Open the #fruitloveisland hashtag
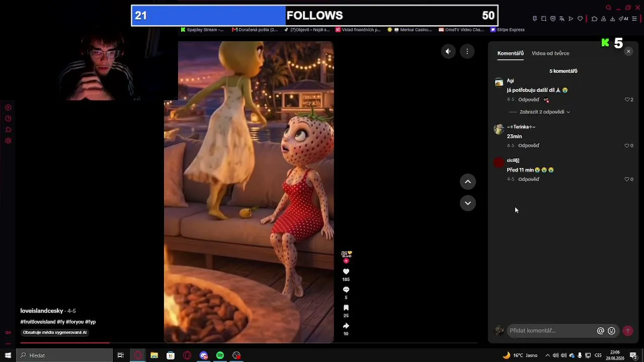The height and width of the screenshot is (362, 644). coord(38,322)
